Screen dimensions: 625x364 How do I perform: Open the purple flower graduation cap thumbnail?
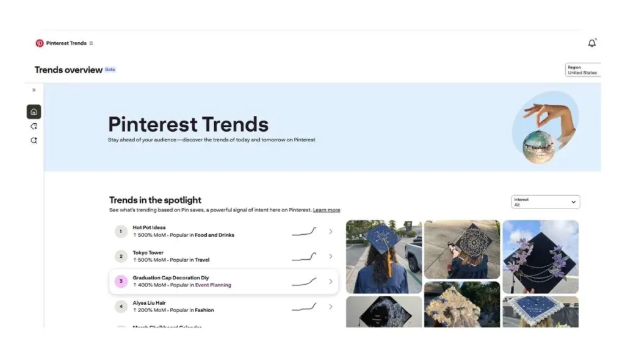point(540,256)
